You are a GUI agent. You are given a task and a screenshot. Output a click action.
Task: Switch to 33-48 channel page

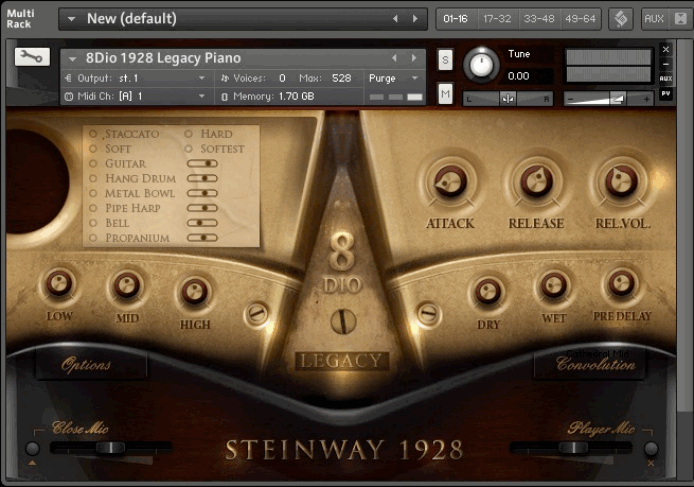(539, 19)
